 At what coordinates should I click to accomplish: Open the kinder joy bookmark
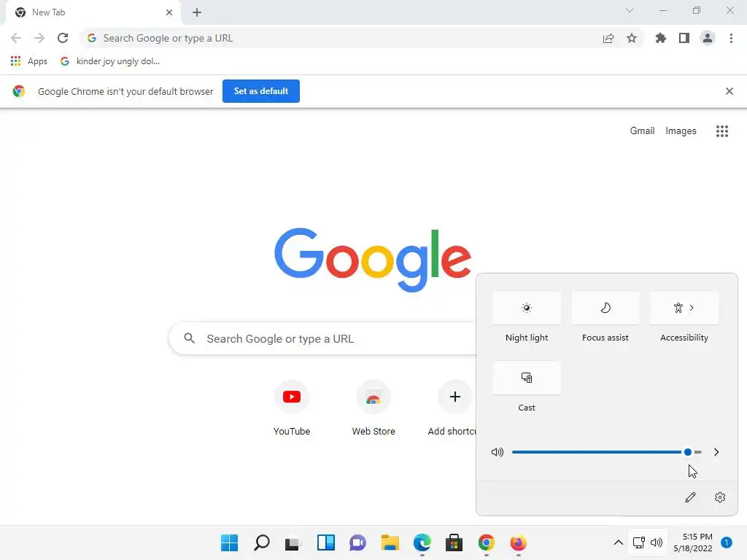pyautogui.click(x=111, y=61)
